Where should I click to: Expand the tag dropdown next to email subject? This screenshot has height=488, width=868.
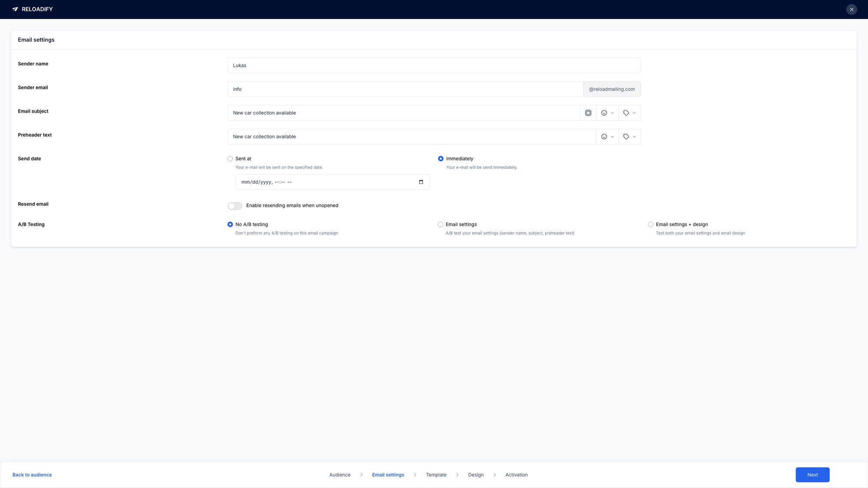pyautogui.click(x=635, y=113)
